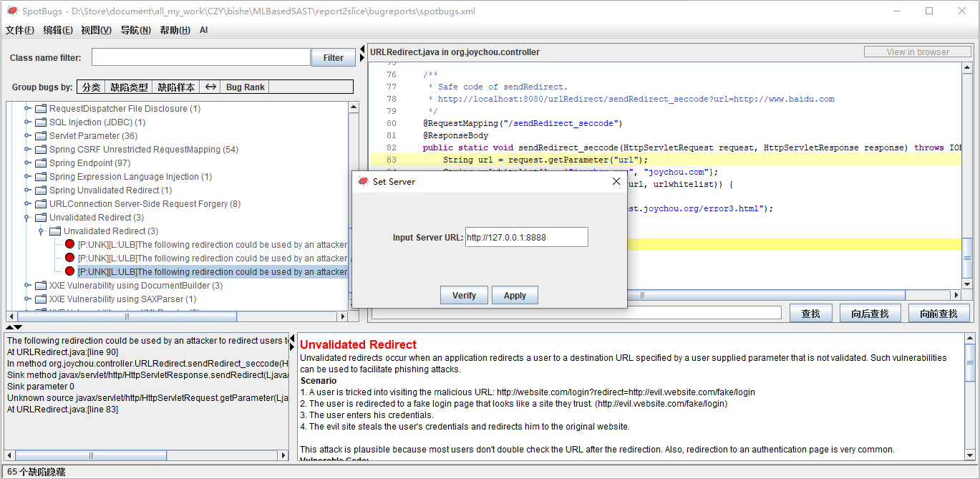Image resolution: width=980 pixels, height=479 pixels.
Task: Select the Bug Rank group-by column
Action: coord(246,87)
